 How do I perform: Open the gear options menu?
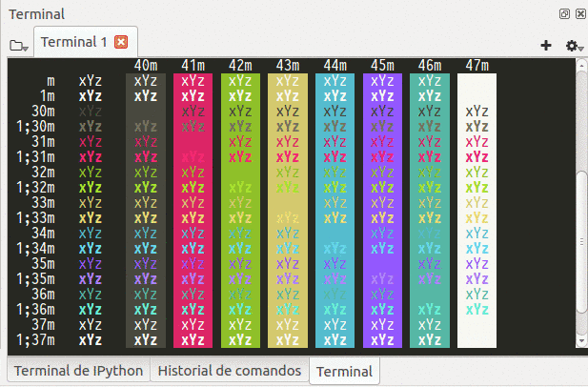pyautogui.click(x=572, y=45)
